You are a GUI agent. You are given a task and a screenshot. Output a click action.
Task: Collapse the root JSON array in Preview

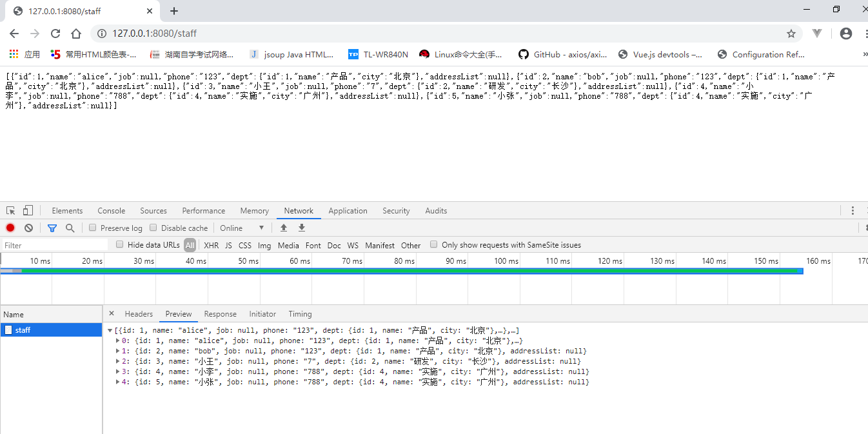(110, 331)
